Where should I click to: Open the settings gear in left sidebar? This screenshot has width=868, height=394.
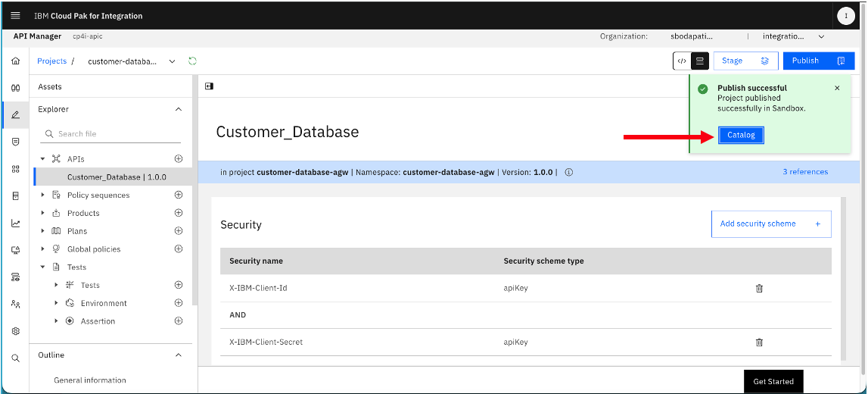[x=15, y=331]
